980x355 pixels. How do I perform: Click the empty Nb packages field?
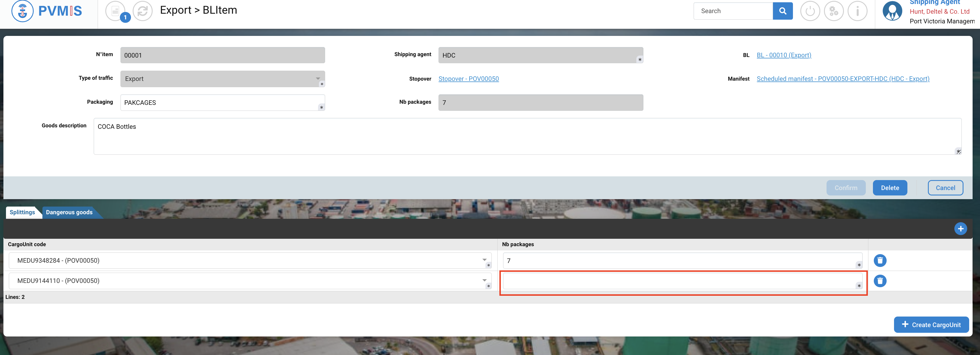click(x=679, y=281)
